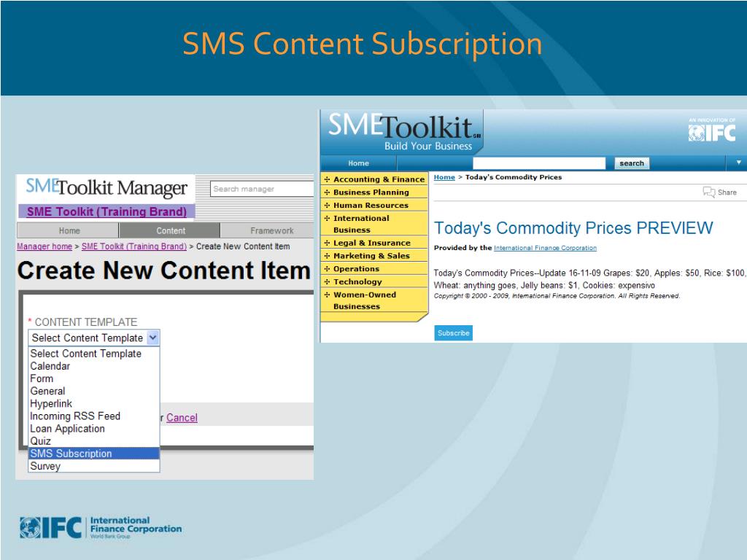Image resolution: width=747 pixels, height=560 pixels.
Task: Choose Loan Application template option
Action: [68, 429]
